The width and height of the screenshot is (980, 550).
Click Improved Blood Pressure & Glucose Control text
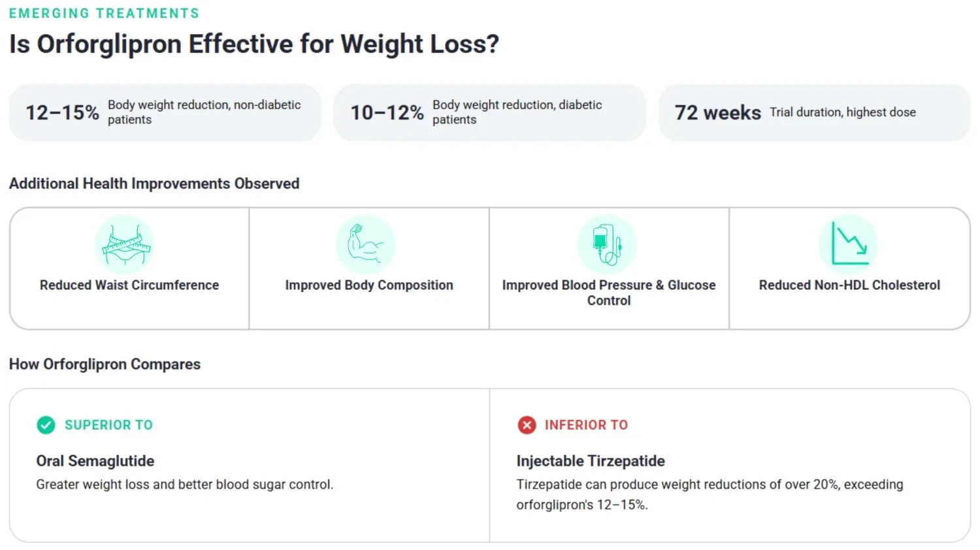609,293
